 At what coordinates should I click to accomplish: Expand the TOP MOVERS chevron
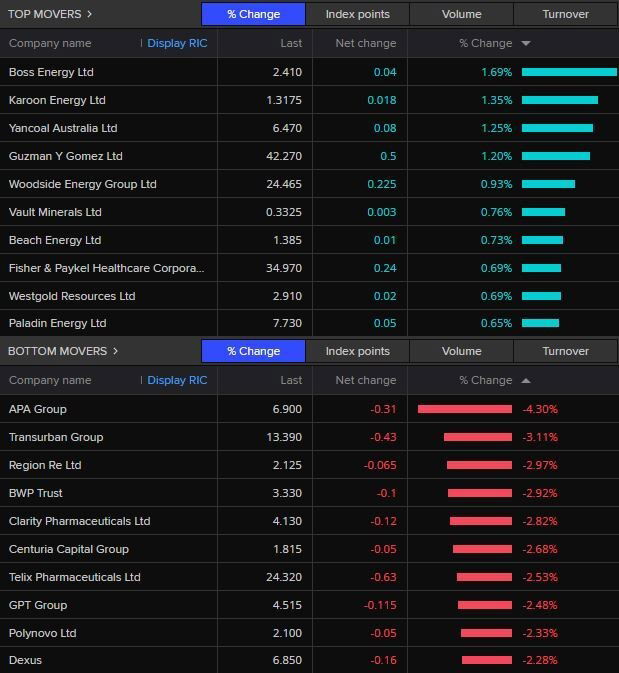click(89, 14)
